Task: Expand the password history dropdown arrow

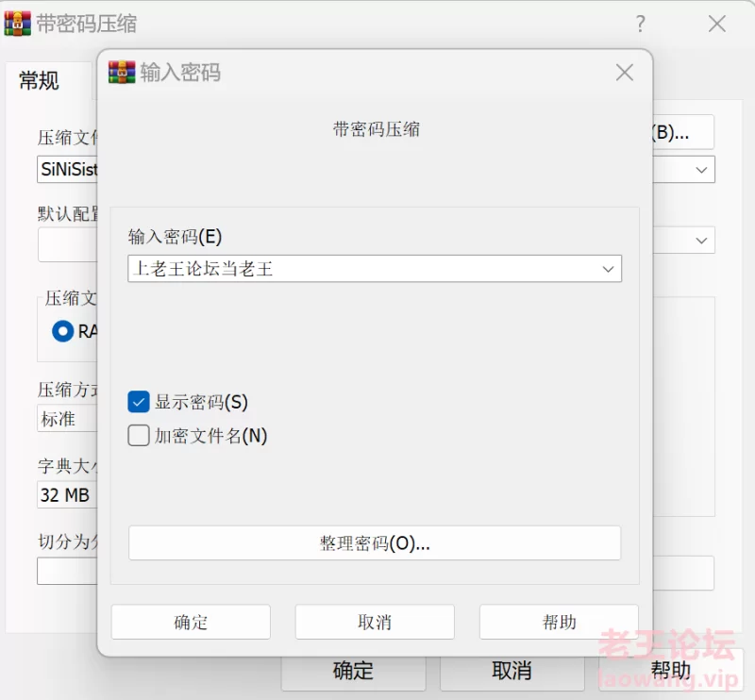Action: (608, 270)
